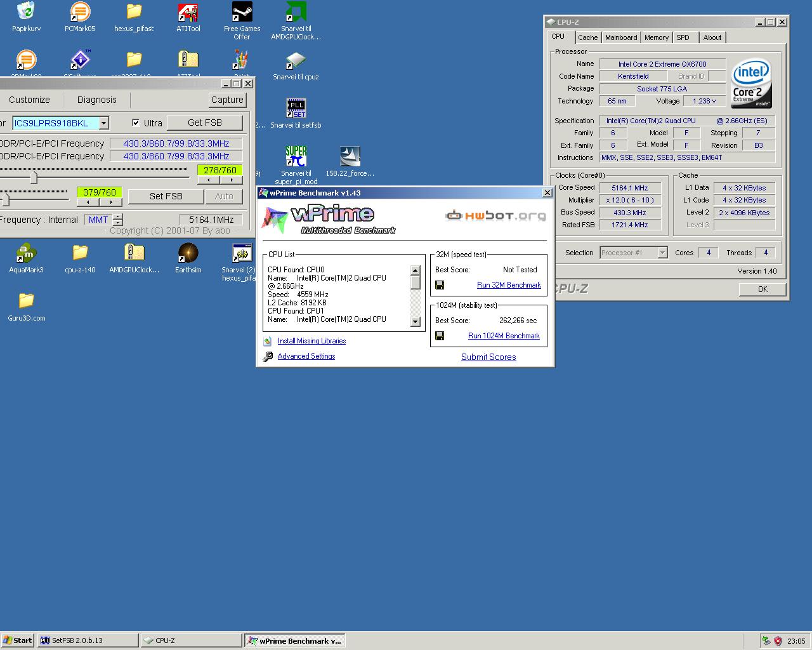Click the Run 1024M Benchmark link
812x650 pixels.
(504, 336)
